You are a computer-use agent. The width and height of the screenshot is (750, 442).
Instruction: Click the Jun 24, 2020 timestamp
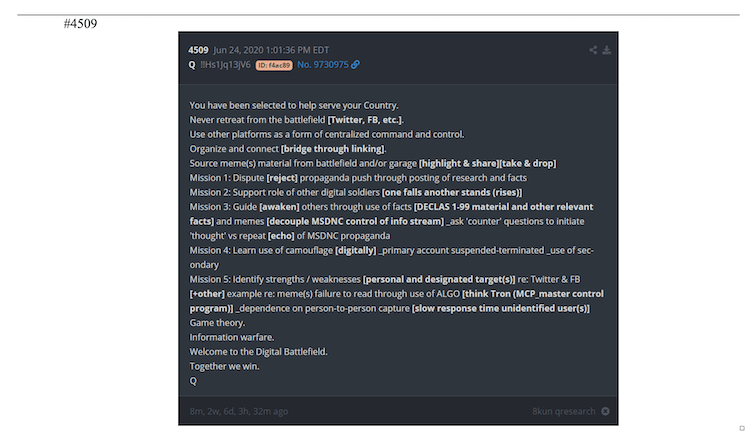click(x=271, y=50)
